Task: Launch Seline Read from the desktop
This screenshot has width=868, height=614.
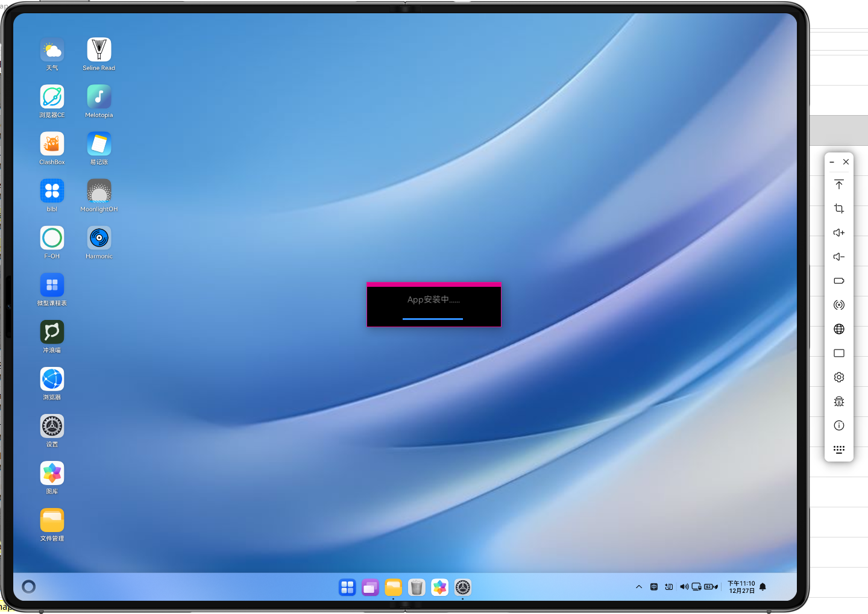Action: (x=99, y=50)
